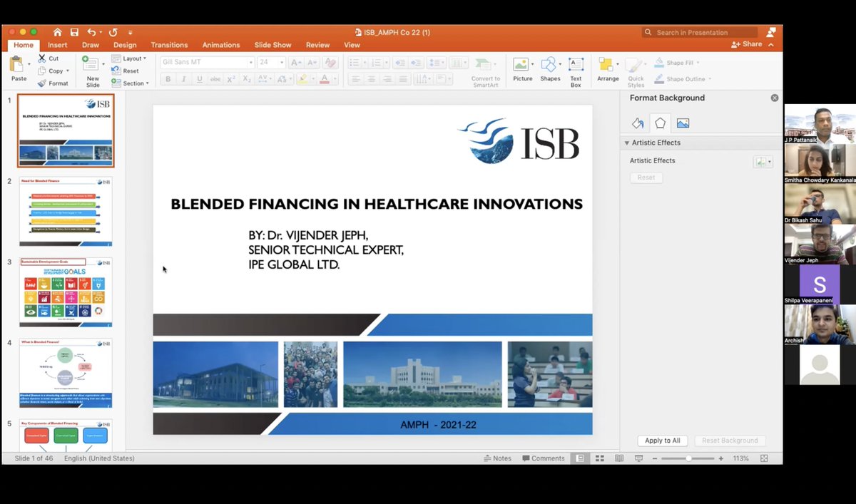
Task: Open the Shapes gallery
Action: 550,69
